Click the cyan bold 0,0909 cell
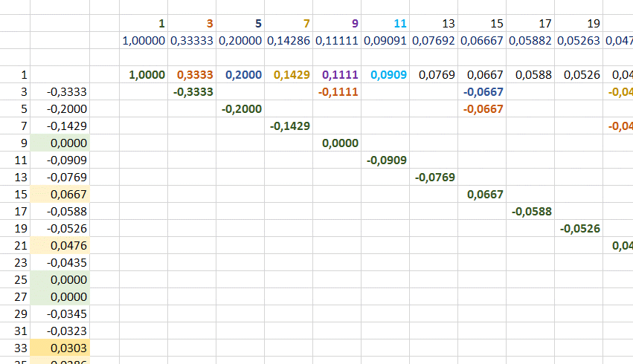This screenshot has height=364, width=633. [385, 74]
